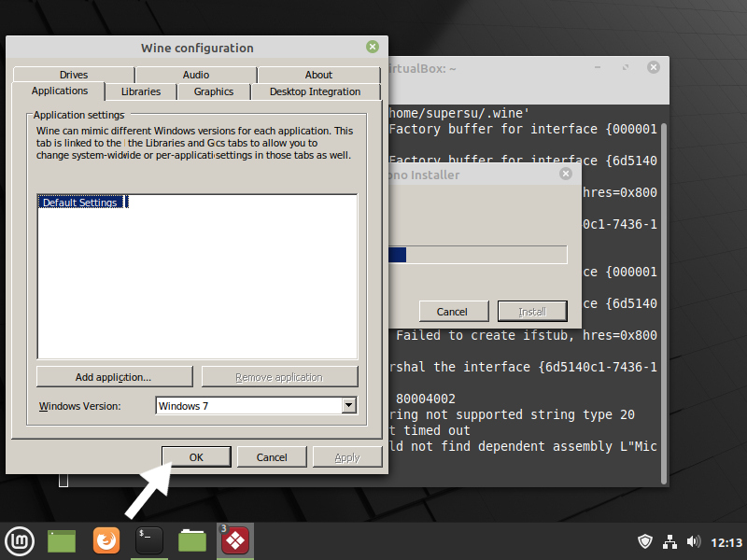The image size is (747, 560).
Task: Show the 12:13 clock calendar
Action: tap(726, 542)
